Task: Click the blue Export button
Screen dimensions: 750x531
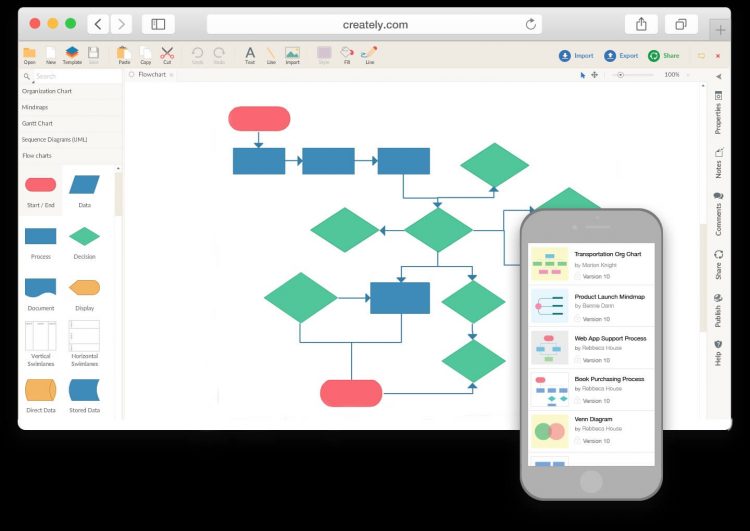Action: 621,56
